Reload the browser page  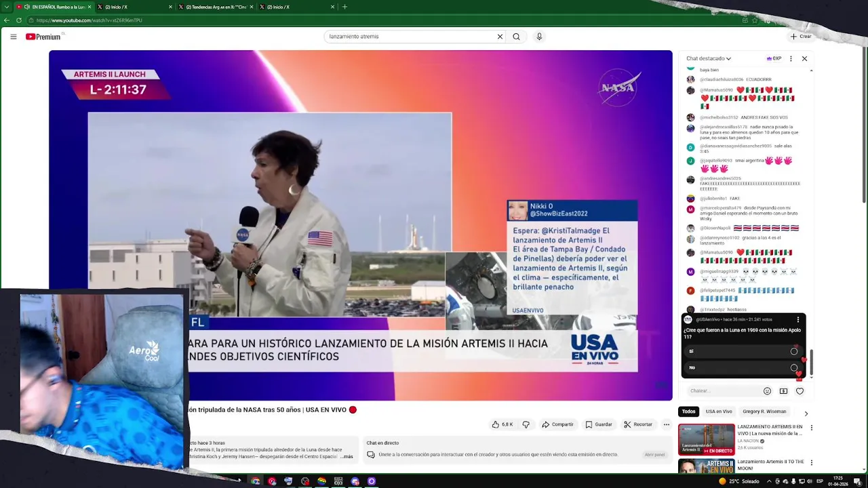tap(18, 20)
